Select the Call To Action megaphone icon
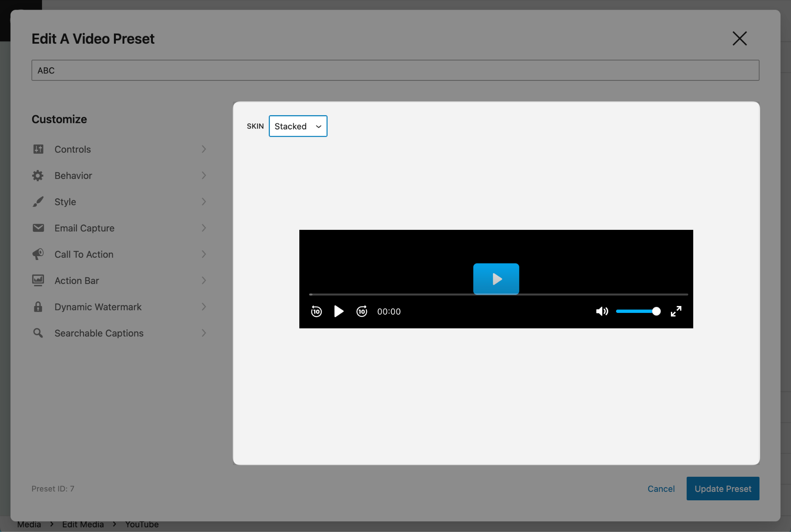This screenshot has width=791, height=532. (x=38, y=254)
